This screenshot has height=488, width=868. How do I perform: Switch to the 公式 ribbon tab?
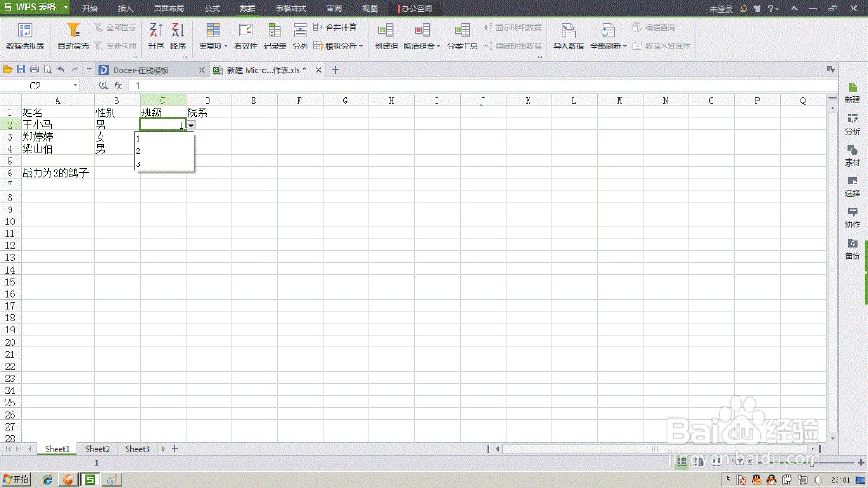(212, 9)
